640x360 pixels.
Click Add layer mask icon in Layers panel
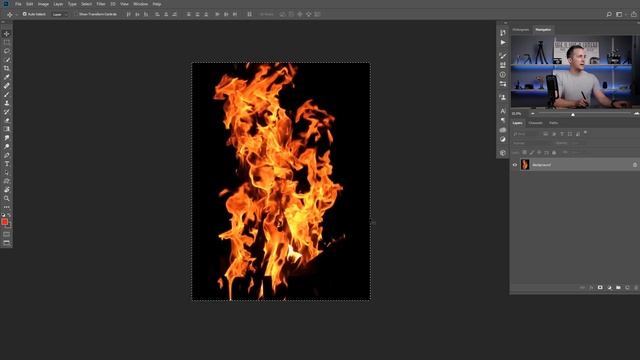600,288
